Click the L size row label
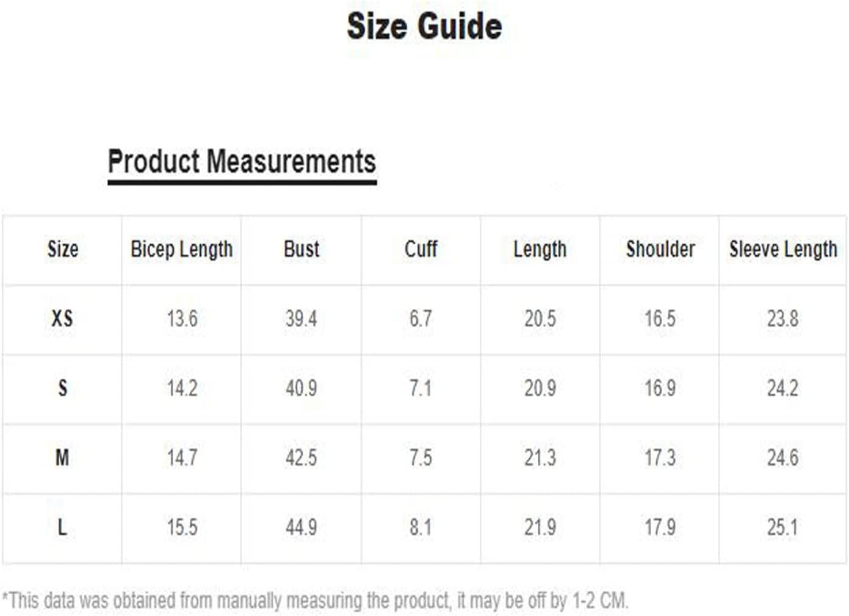849x616 pixels. [62, 527]
